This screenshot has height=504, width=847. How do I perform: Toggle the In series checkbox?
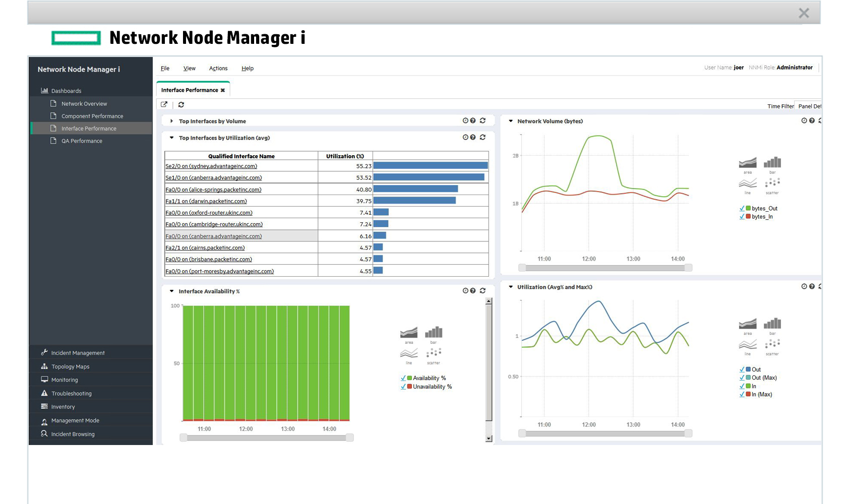742,386
